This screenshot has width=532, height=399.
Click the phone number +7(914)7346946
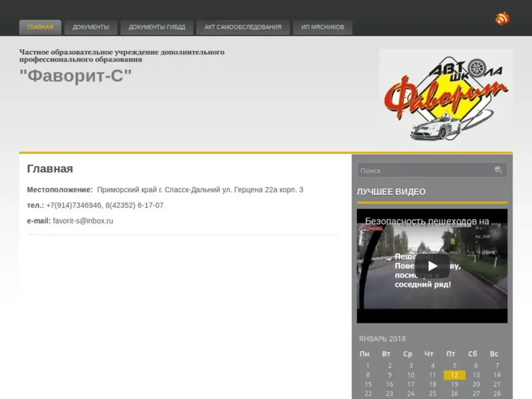pyautogui.click(x=74, y=205)
